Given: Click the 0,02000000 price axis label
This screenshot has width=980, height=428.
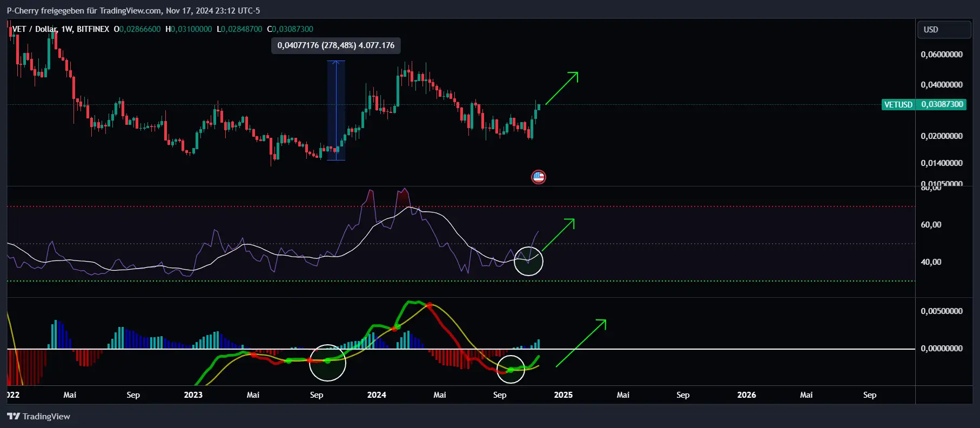Looking at the screenshot, I should pos(942,136).
